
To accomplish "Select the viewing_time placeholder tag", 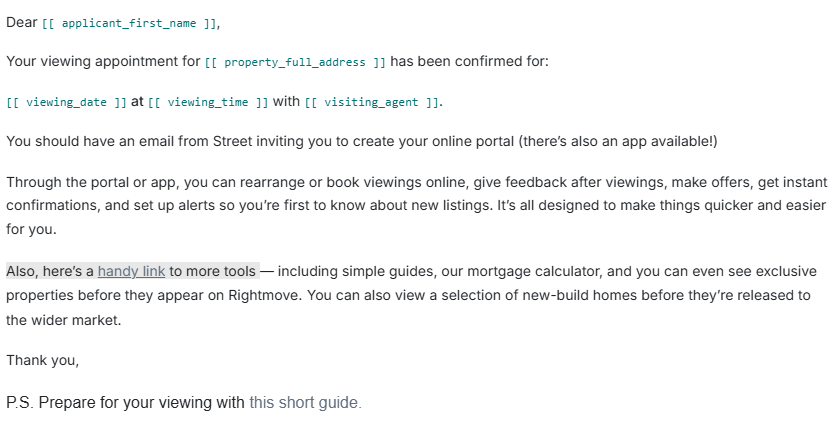I will [x=208, y=102].
